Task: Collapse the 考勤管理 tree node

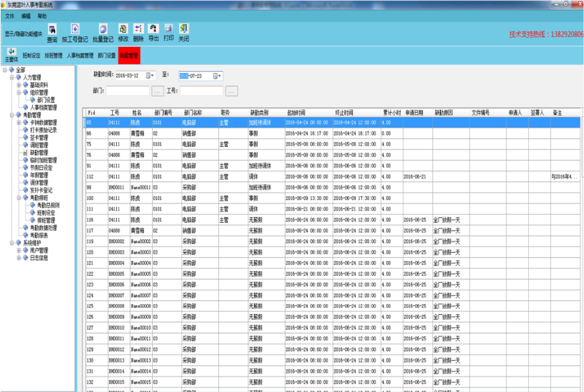Action: pyautogui.click(x=12, y=115)
